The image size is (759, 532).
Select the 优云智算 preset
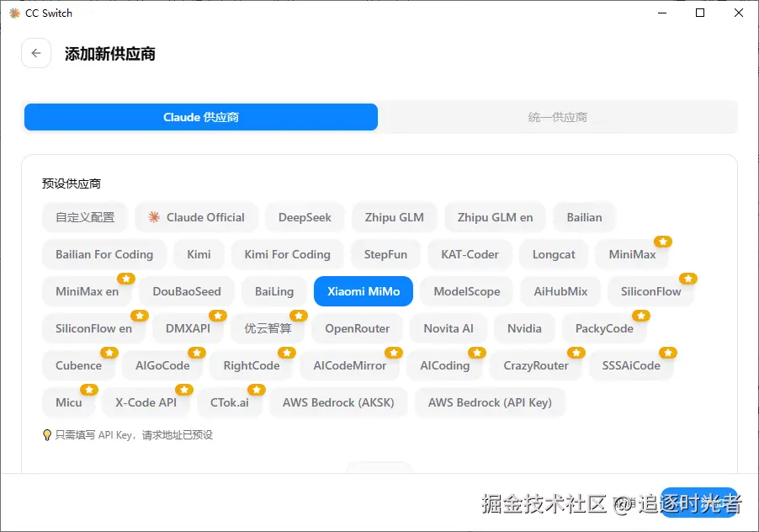tap(268, 328)
